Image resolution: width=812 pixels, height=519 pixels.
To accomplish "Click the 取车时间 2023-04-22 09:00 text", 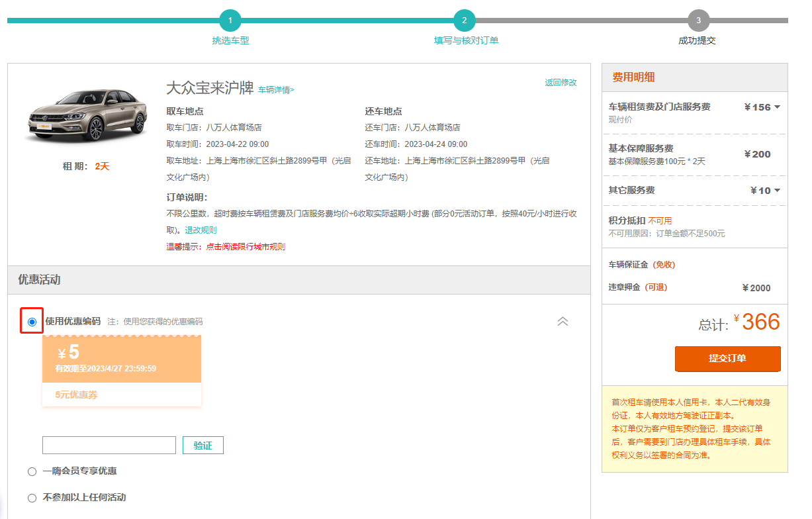I will pyautogui.click(x=218, y=144).
